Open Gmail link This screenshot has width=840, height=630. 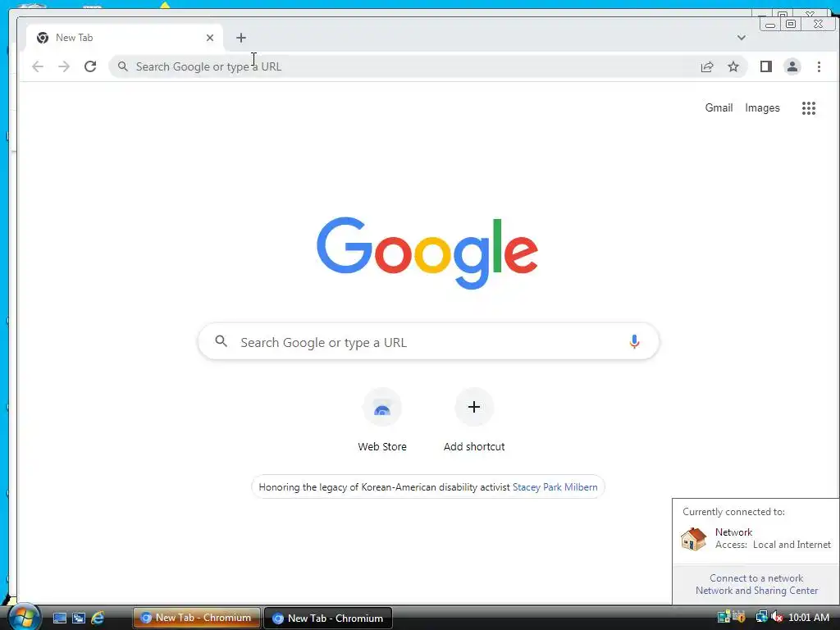click(x=719, y=107)
